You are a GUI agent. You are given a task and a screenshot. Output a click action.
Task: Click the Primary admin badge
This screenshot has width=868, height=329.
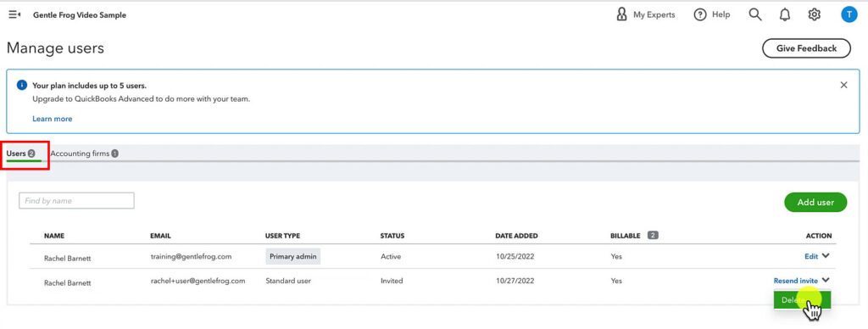tap(292, 256)
